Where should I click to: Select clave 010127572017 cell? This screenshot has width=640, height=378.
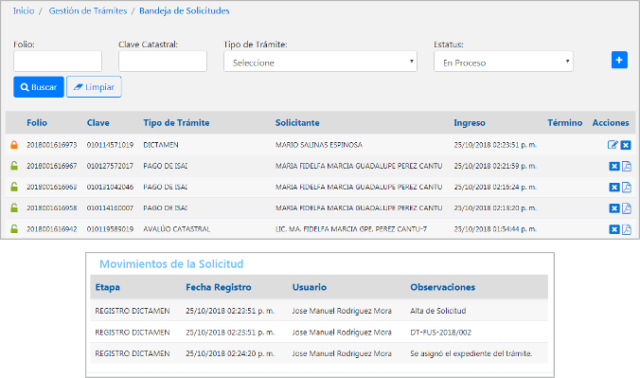click(110, 166)
